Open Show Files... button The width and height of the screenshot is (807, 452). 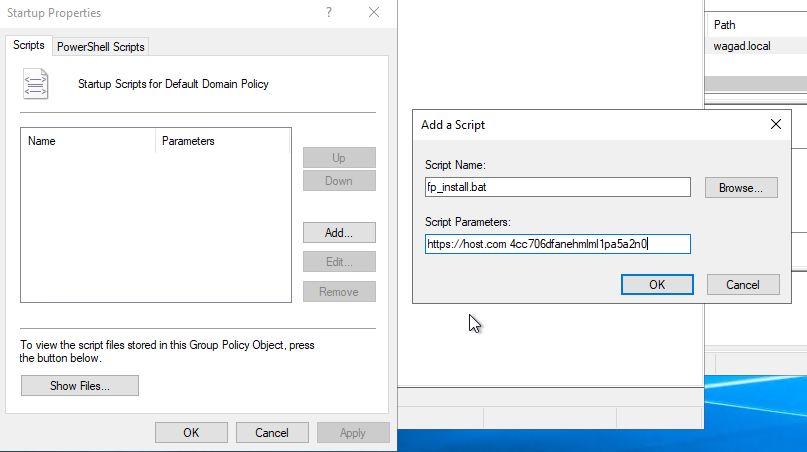80,386
